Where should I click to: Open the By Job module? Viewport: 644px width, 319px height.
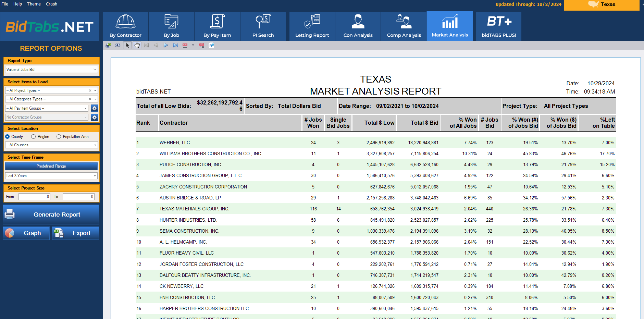click(171, 26)
